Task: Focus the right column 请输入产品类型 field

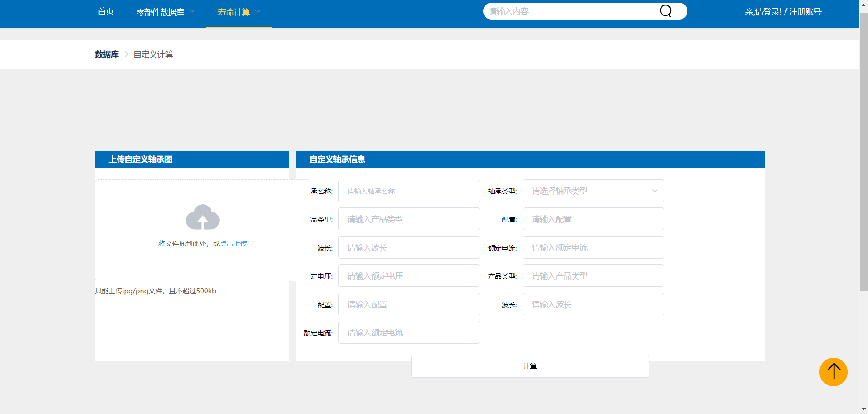Action: pyautogui.click(x=593, y=276)
